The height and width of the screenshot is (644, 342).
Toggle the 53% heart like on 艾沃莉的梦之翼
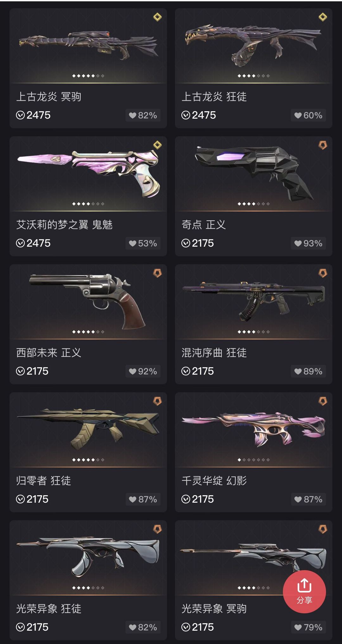click(x=143, y=244)
